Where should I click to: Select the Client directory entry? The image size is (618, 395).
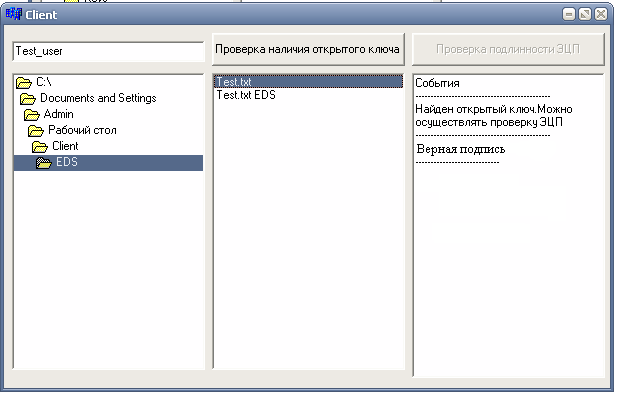[65, 146]
